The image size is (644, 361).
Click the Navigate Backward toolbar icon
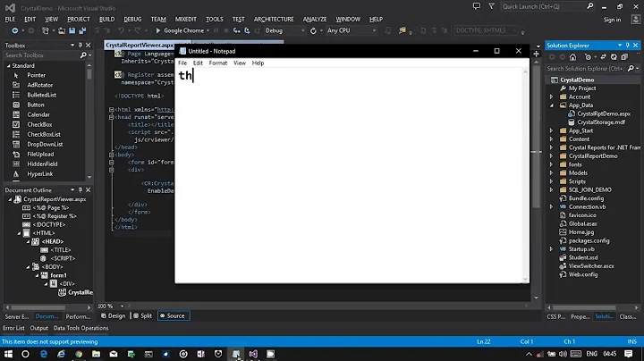(x=15, y=30)
